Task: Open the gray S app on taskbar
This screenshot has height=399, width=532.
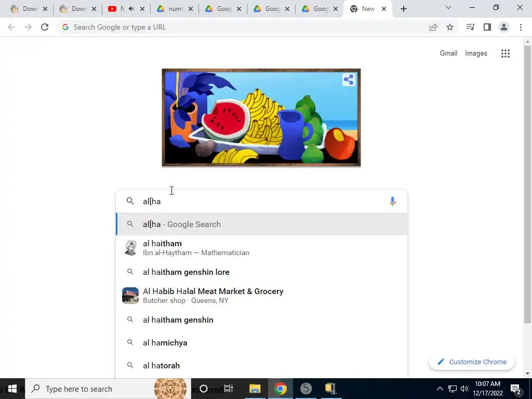Action: click(x=305, y=389)
